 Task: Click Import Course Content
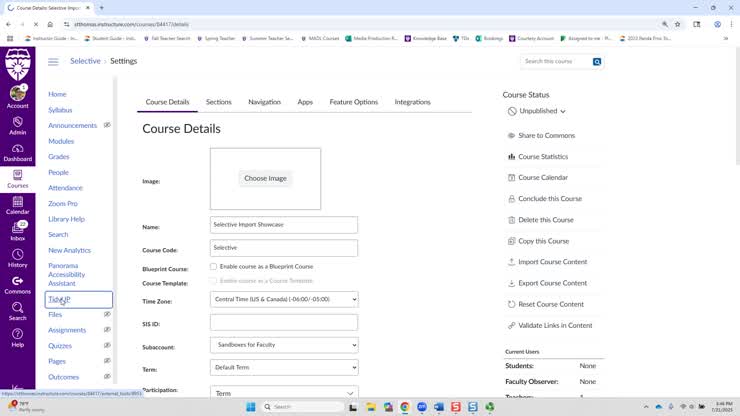pyautogui.click(x=547, y=262)
